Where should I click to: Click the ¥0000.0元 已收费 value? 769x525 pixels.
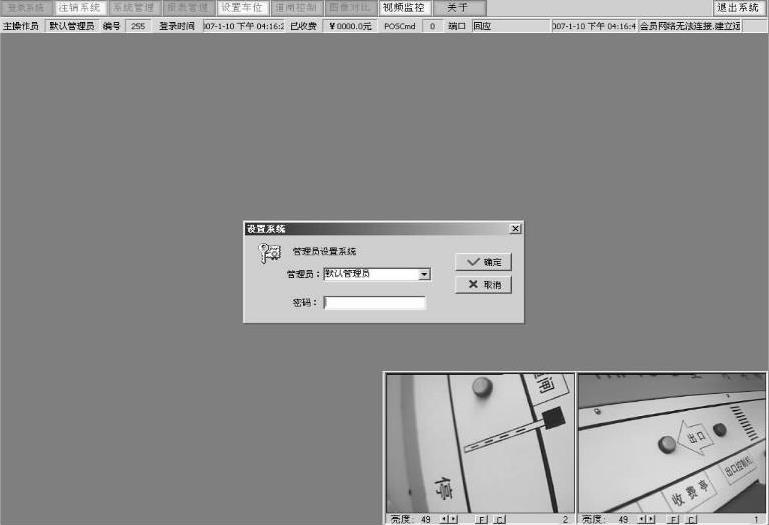point(350,26)
